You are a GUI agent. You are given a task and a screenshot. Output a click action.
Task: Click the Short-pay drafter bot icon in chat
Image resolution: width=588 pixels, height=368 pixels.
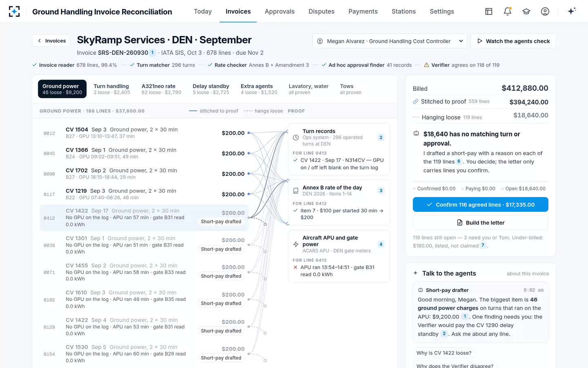point(421,290)
